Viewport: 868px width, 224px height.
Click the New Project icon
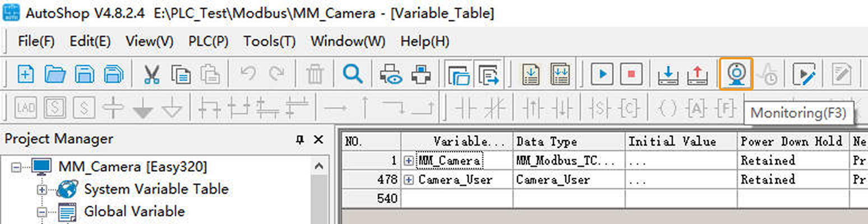25,74
